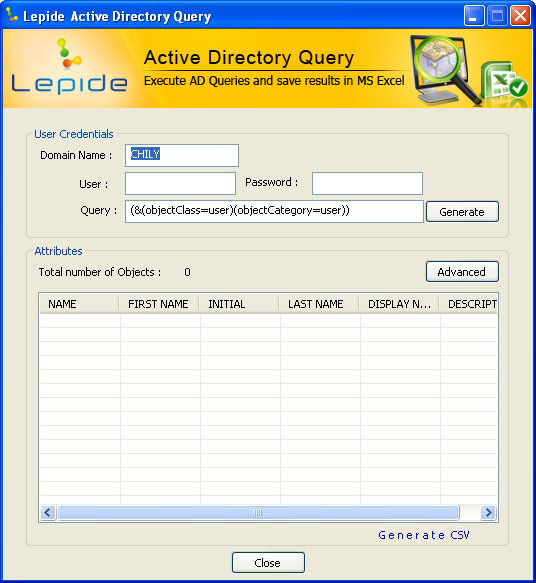Click the 'Password :' label
The width and height of the screenshot is (536, 583).
pyautogui.click(x=271, y=182)
